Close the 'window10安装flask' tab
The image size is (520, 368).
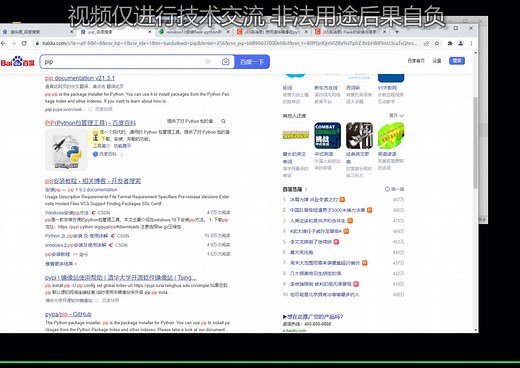point(228,32)
